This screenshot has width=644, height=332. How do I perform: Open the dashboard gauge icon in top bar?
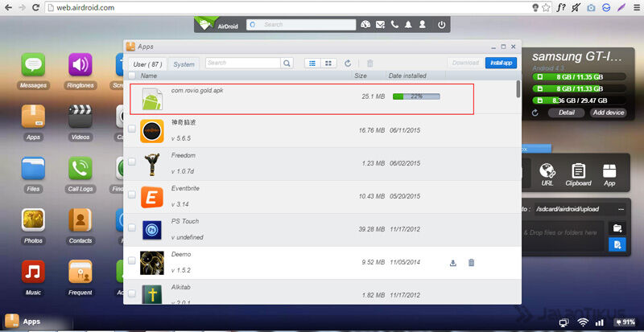(365, 25)
